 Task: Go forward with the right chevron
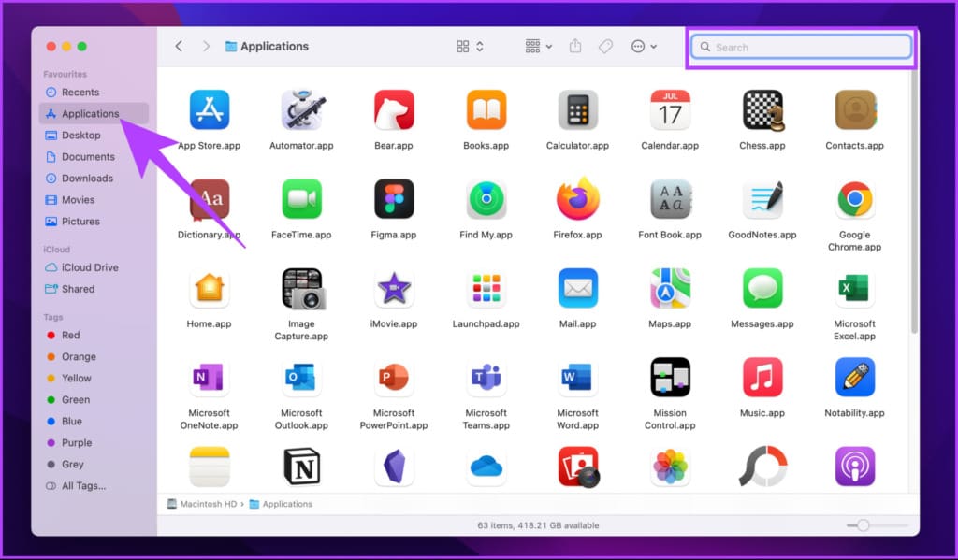[x=206, y=47]
